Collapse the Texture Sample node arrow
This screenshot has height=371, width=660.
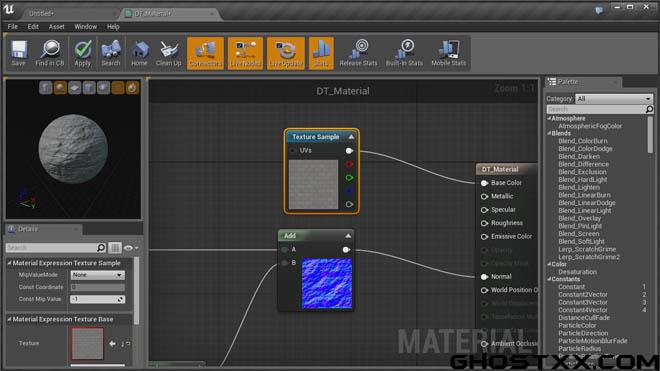click(x=351, y=137)
